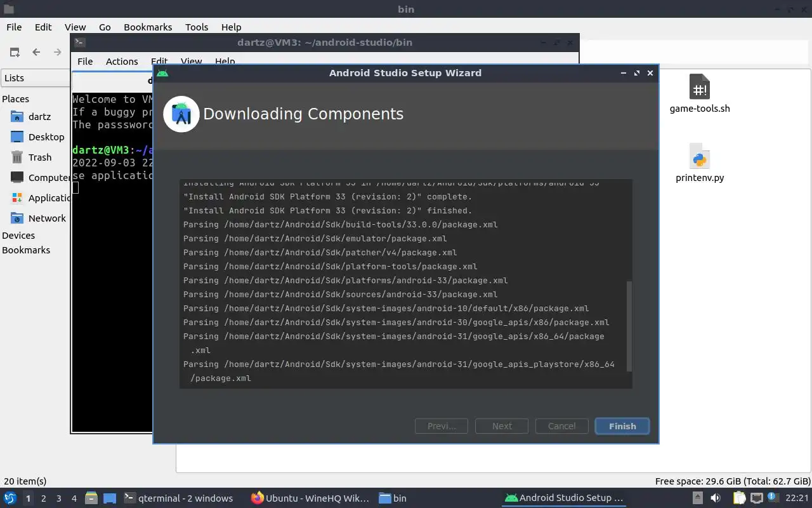Screen dimensions: 812x508
Task: Click Android icon in Setup Wizard title bar
Action: pyautogui.click(x=162, y=73)
